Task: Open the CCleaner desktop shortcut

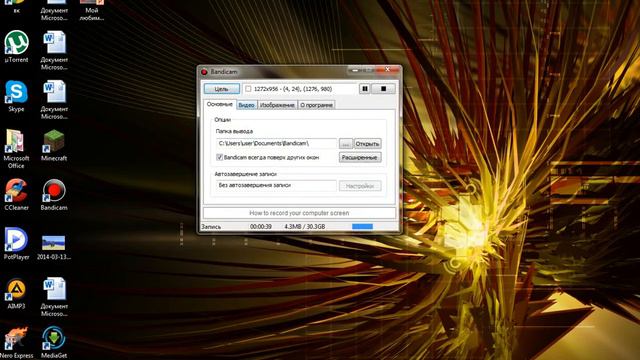Action: coord(16,195)
